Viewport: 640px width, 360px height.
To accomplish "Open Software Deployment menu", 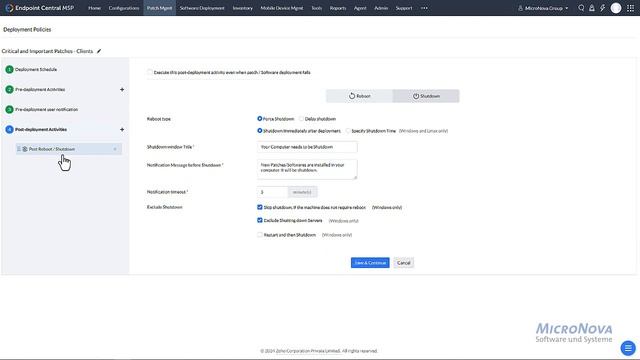I will click(x=202, y=8).
